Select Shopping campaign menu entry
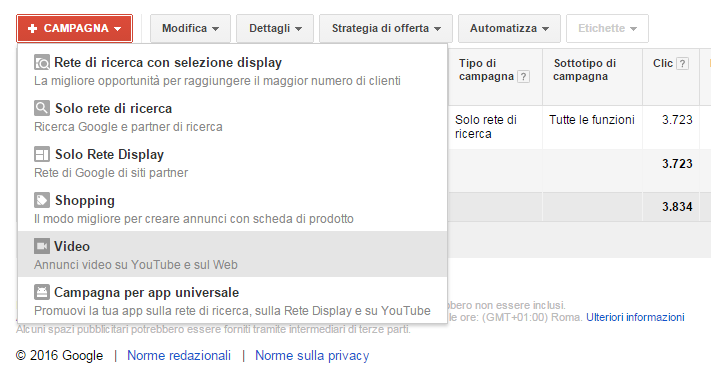The width and height of the screenshot is (711, 368). point(232,208)
